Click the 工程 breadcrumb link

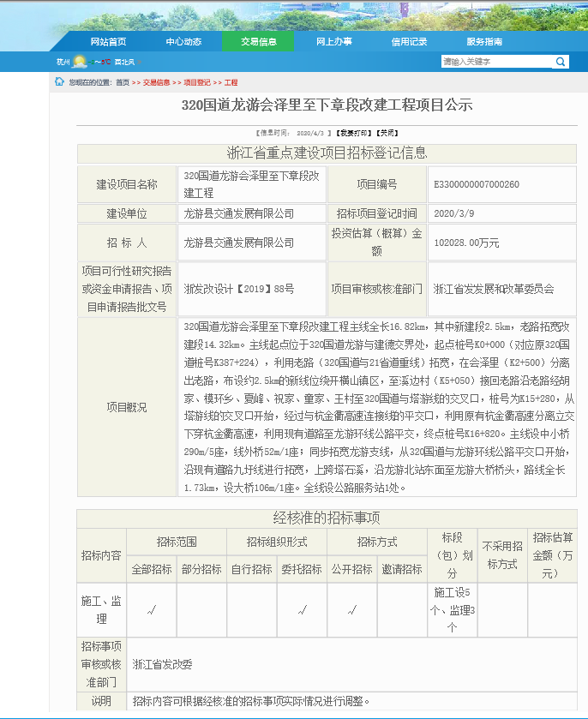point(231,83)
